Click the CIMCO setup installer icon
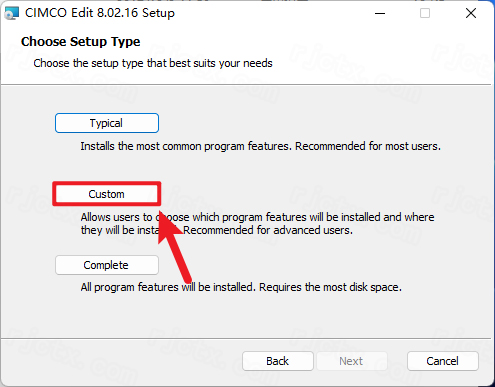 (12, 13)
